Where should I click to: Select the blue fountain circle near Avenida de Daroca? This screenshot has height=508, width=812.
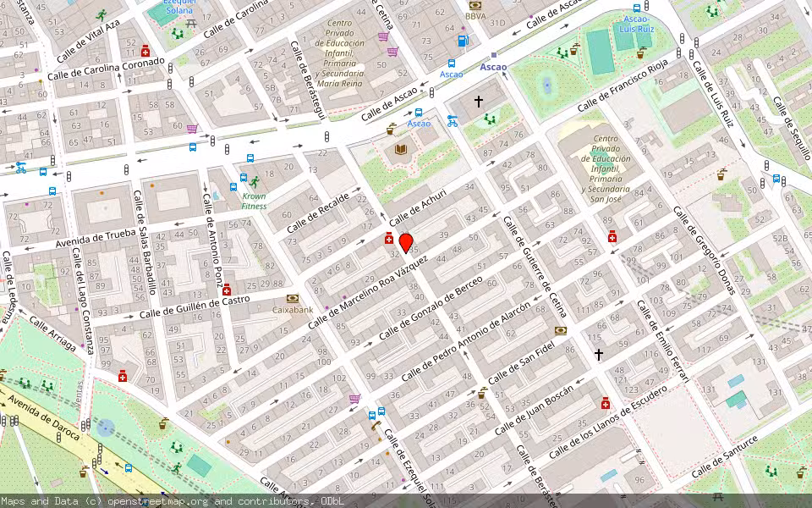(x=106, y=428)
